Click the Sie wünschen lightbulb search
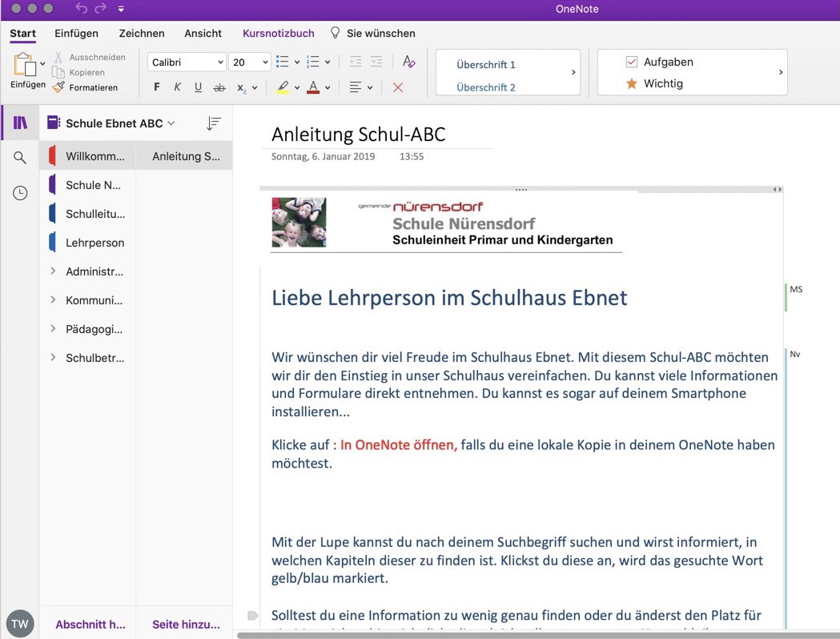840x639 pixels. click(373, 33)
